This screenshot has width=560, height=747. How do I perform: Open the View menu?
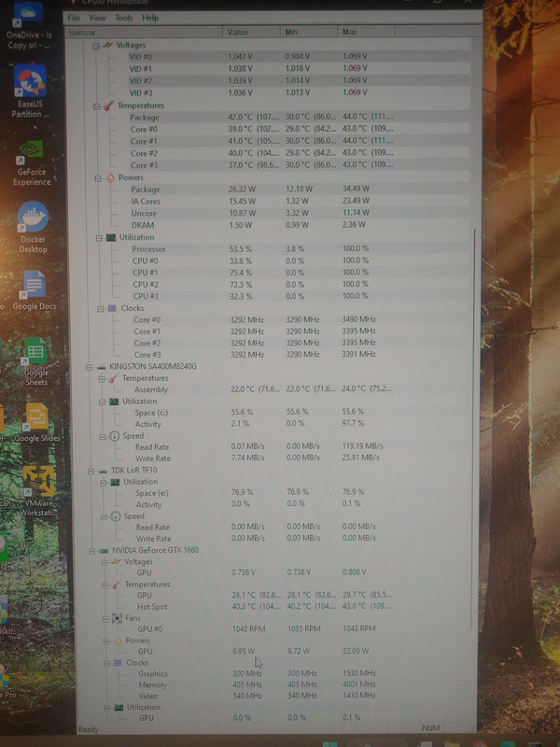[x=97, y=18]
